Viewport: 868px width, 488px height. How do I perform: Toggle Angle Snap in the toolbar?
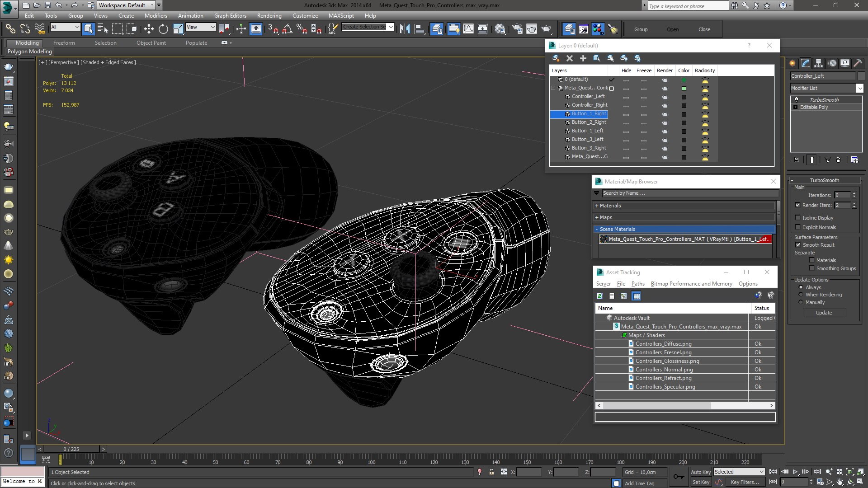click(x=287, y=29)
